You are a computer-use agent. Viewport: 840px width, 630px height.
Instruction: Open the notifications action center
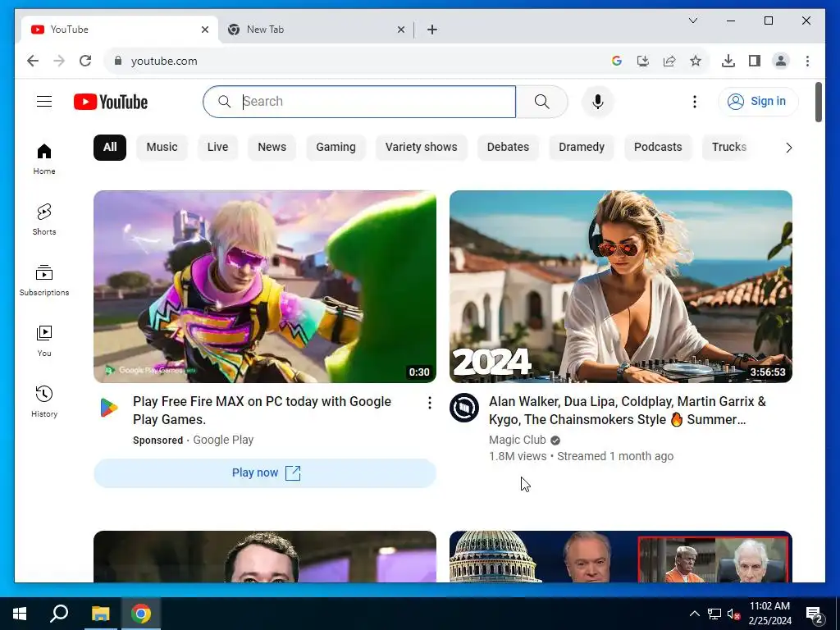click(x=815, y=614)
